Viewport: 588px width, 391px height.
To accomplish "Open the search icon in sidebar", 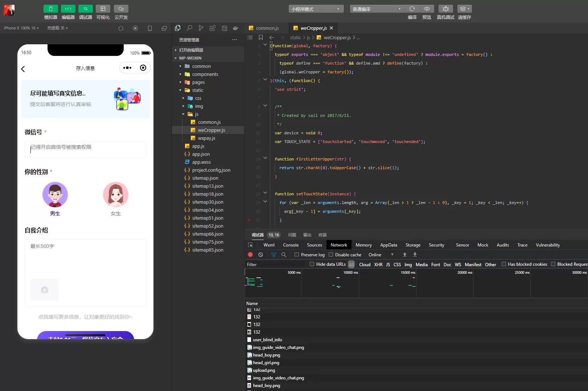I will coord(189,28).
